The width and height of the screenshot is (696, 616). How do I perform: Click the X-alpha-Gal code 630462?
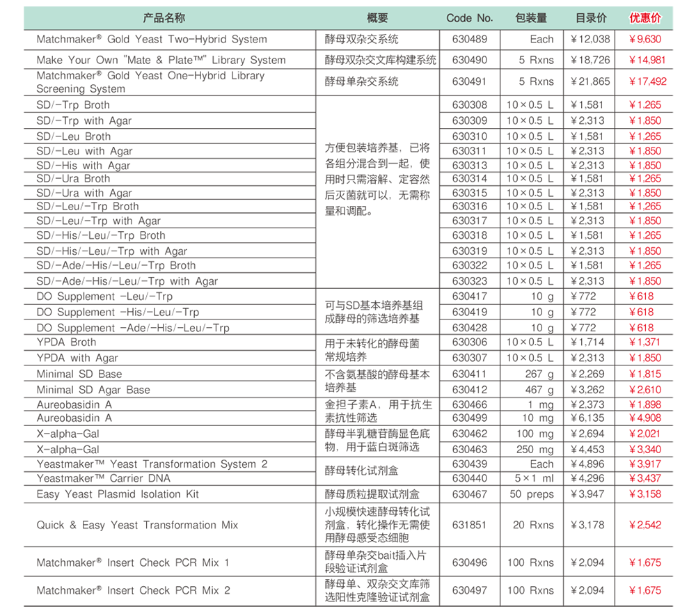tap(470, 434)
